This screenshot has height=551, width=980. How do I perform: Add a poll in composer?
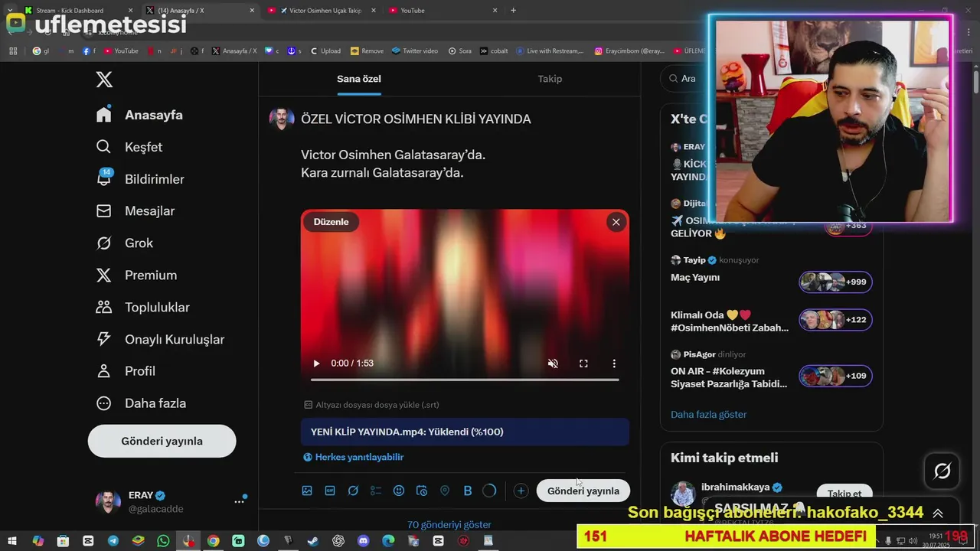pos(376,491)
